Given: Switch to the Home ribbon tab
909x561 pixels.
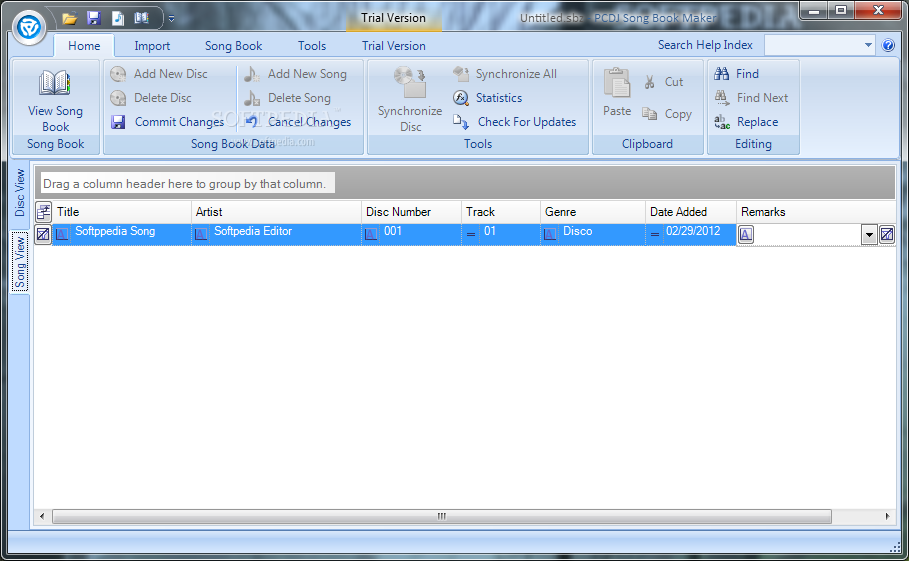Looking at the screenshot, I should pos(84,46).
